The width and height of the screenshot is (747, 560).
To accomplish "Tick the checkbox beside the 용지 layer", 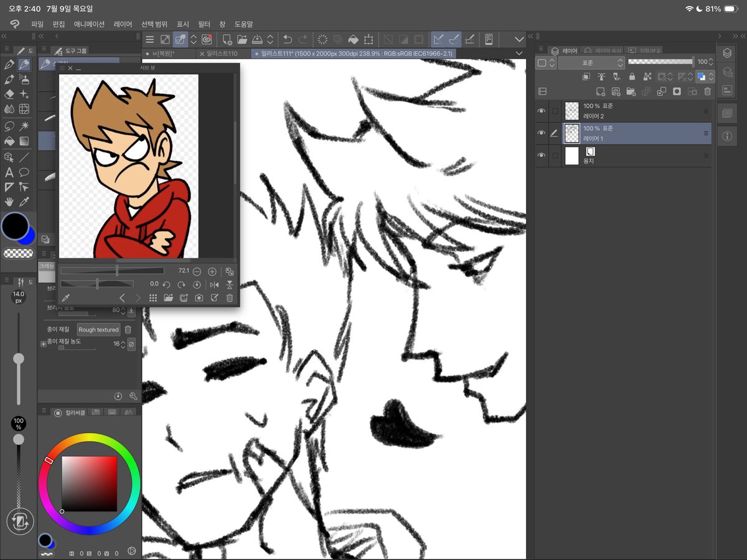I will point(555,155).
